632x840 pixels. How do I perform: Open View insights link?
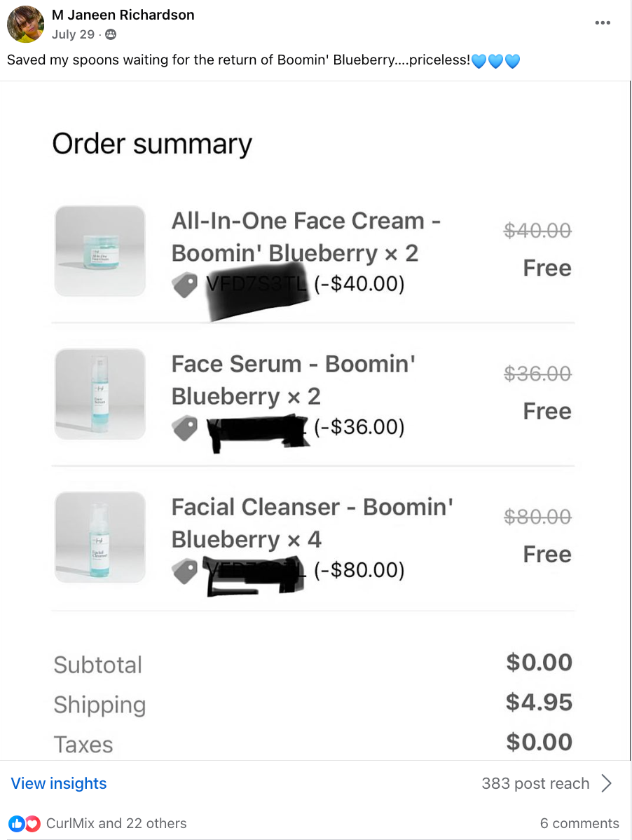59,783
